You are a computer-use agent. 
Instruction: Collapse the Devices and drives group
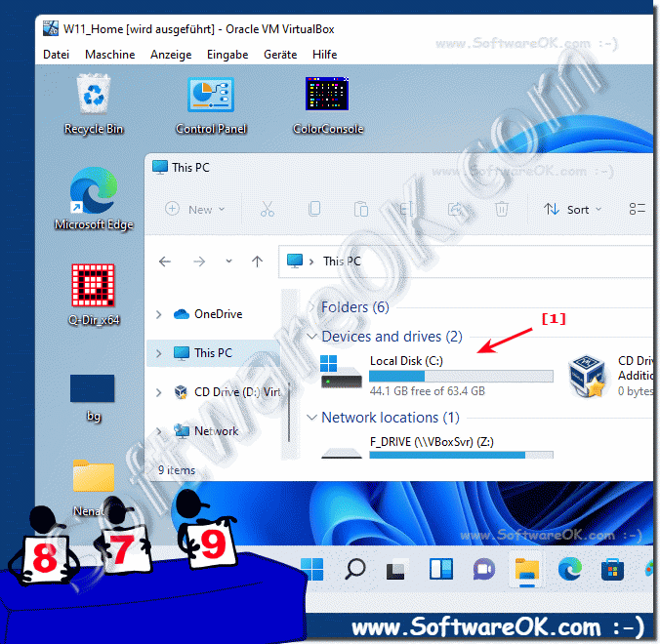[311, 337]
